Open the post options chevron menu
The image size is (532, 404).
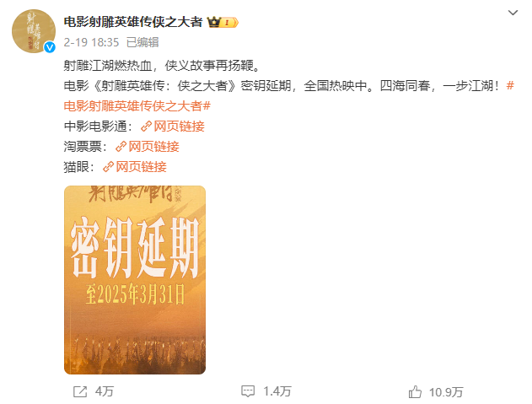point(513,13)
